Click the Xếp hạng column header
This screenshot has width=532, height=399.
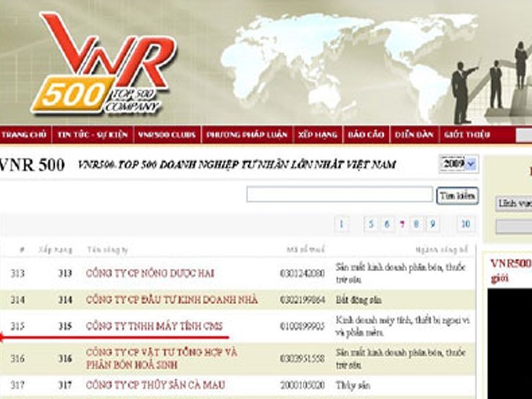click(55, 250)
